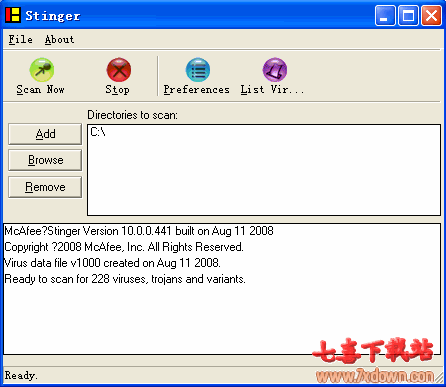Click the purple List Viruses icon
The image size is (446, 387).
(275, 70)
